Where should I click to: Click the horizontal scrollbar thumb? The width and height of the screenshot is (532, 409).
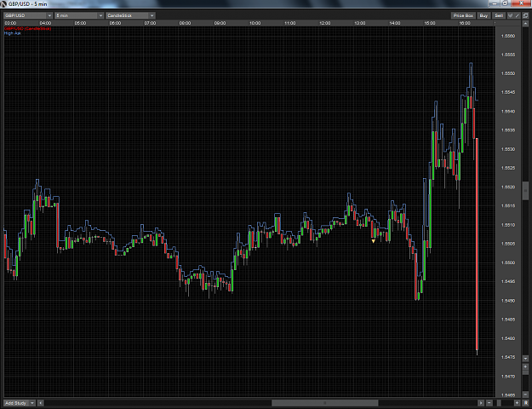324,403
